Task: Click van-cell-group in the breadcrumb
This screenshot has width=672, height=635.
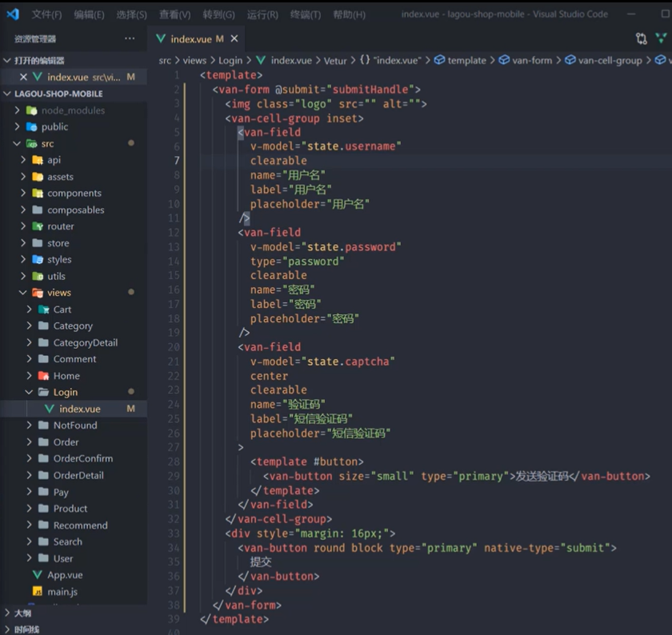Action: click(x=610, y=61)
